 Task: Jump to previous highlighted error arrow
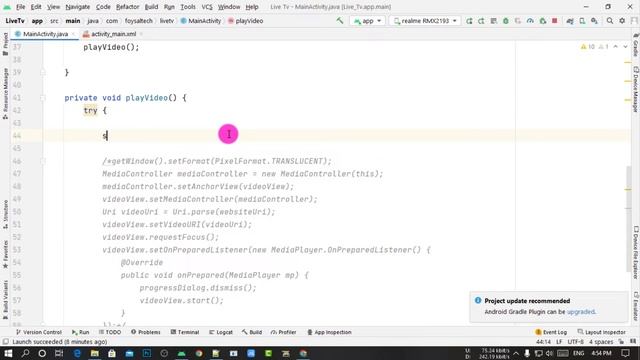pos(616,47)
